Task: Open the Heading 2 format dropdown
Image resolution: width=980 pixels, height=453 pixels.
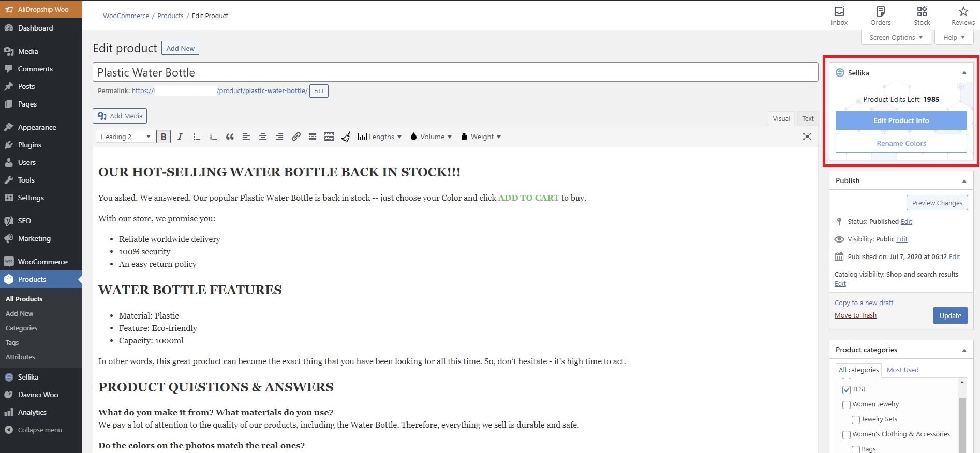Action: tap(125, 137)
